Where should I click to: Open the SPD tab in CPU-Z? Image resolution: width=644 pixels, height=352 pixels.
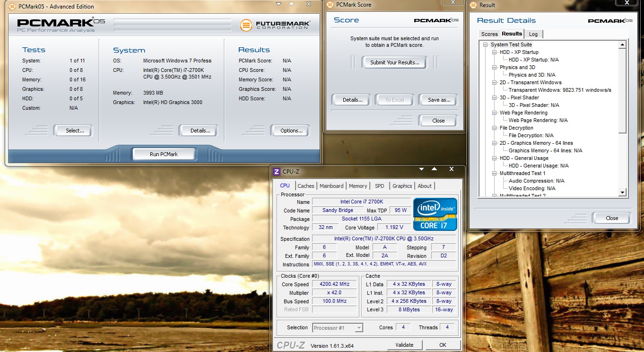point(380,186)
